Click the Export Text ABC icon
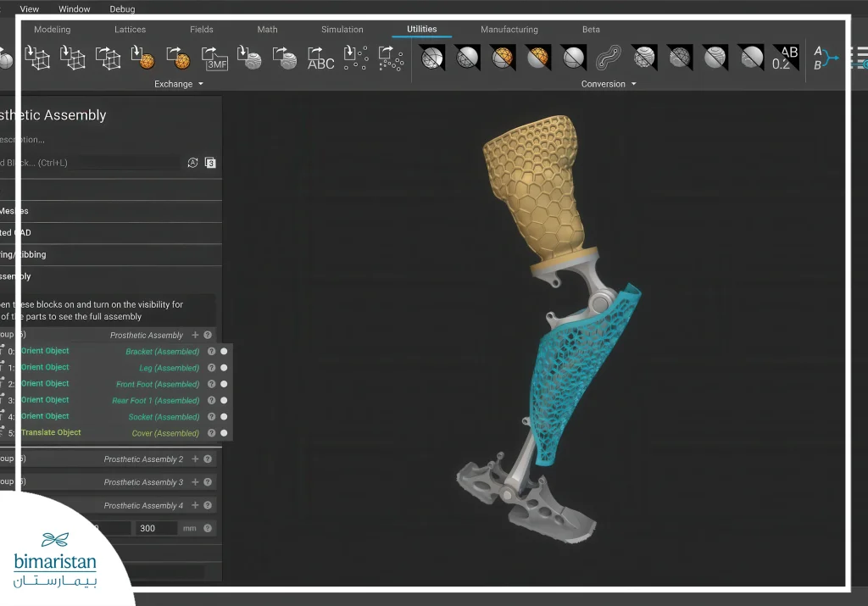This screenshot has height=606, width=868. coord(321,58)
